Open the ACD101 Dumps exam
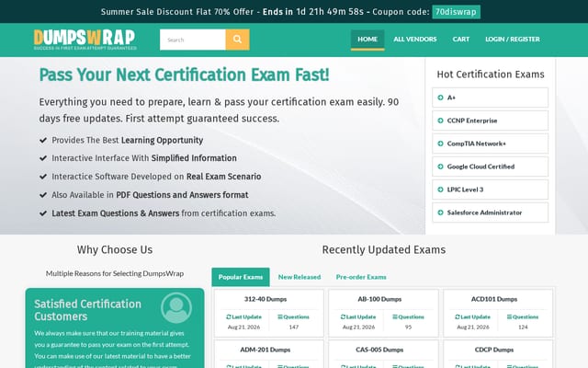 click(x=494, y=299)
